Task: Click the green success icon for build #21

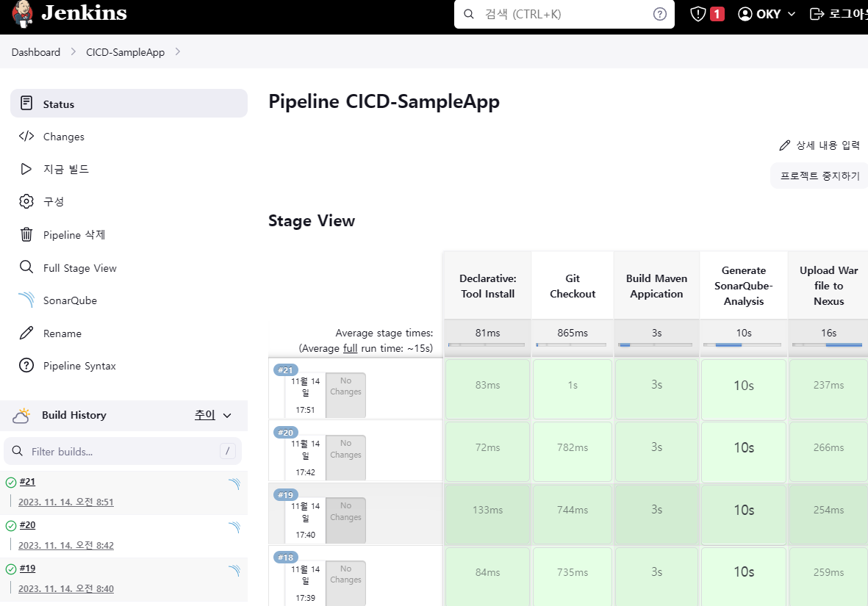Action: (x=10, y=483)
